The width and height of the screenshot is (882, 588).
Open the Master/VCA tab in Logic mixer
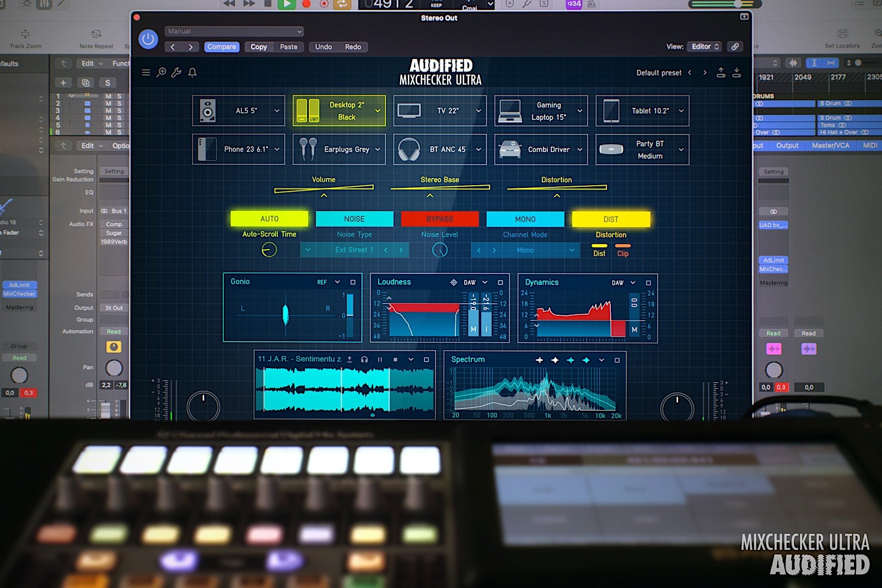pos(830,145)
